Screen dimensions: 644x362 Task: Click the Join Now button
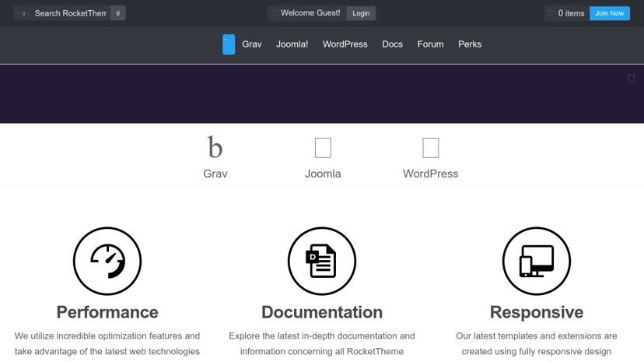pos(610,13)
